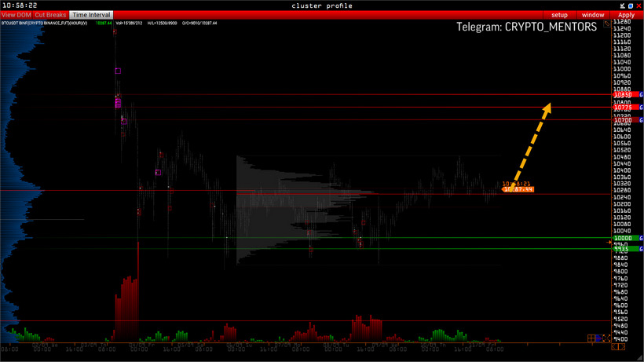Click the small orange arrow marker near 9960
The image size is (644, 362).
609,242
